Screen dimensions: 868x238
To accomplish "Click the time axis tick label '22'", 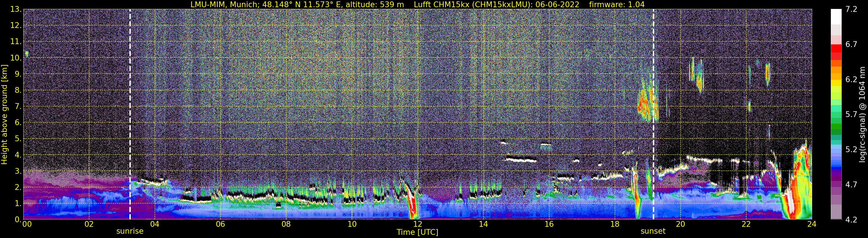I will [746, 224].
